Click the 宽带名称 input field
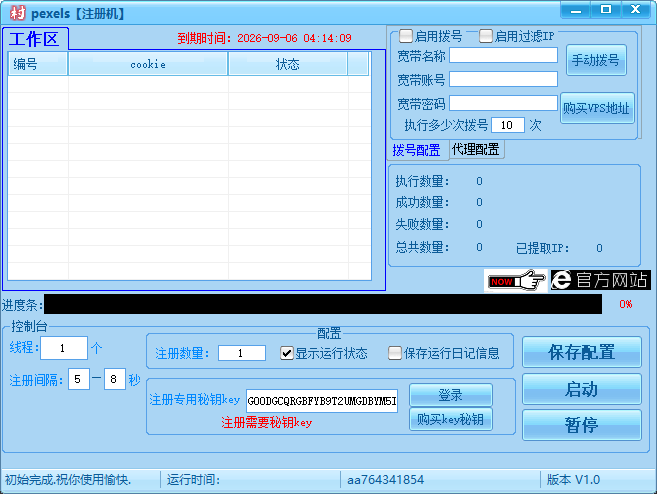The height and width of the screenshot is (494, 657). (x=503, y=56)
